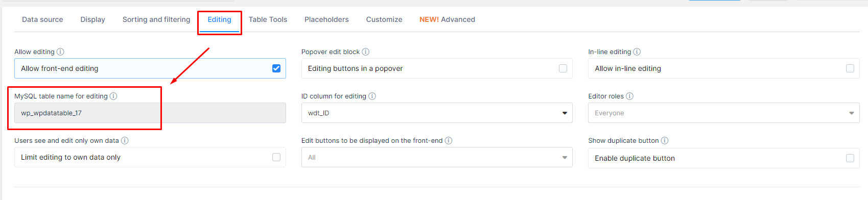Click info icon next to Editor roles

tap(630, 96)
